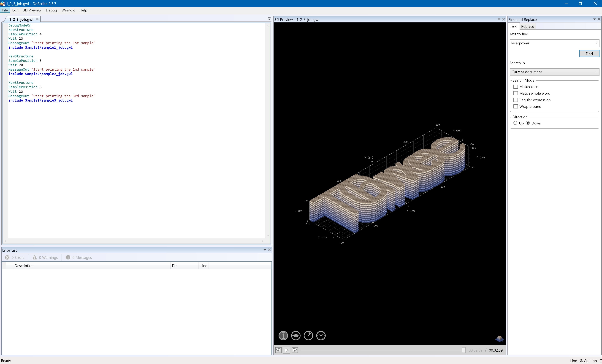This screenshot has width=602, height=364.
Task: Close the Error List panel
Action: point(269,250)
